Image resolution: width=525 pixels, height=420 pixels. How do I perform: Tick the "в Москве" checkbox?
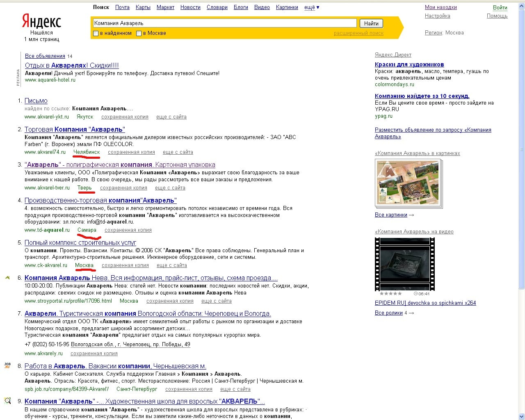pyautogui.click(x=139, y=33)
